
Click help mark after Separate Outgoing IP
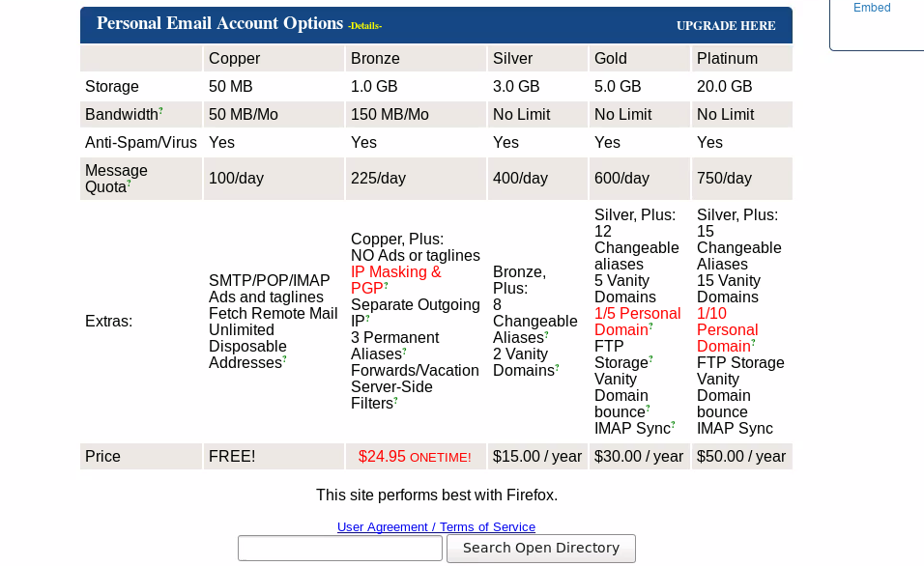tap(367, 317)
